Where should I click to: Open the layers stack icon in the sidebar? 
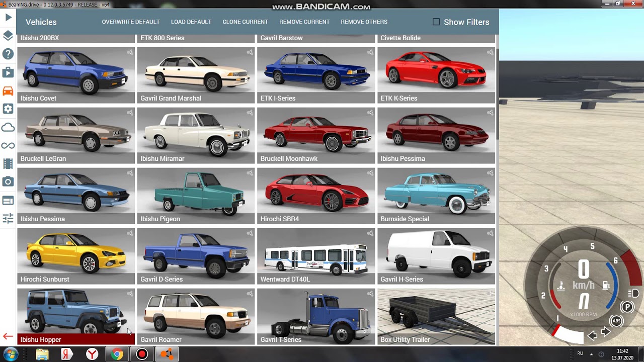pyautogui.click(x=8, y=36)
